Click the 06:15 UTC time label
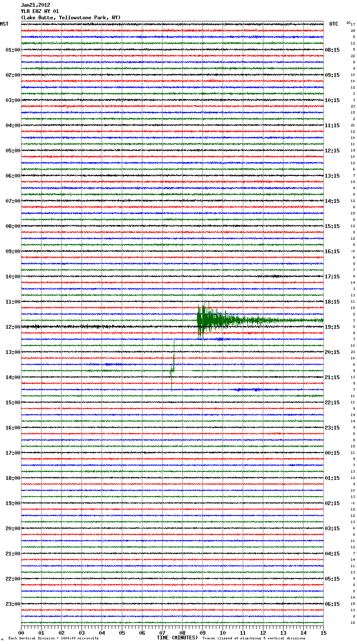 (x=332, y=604)
